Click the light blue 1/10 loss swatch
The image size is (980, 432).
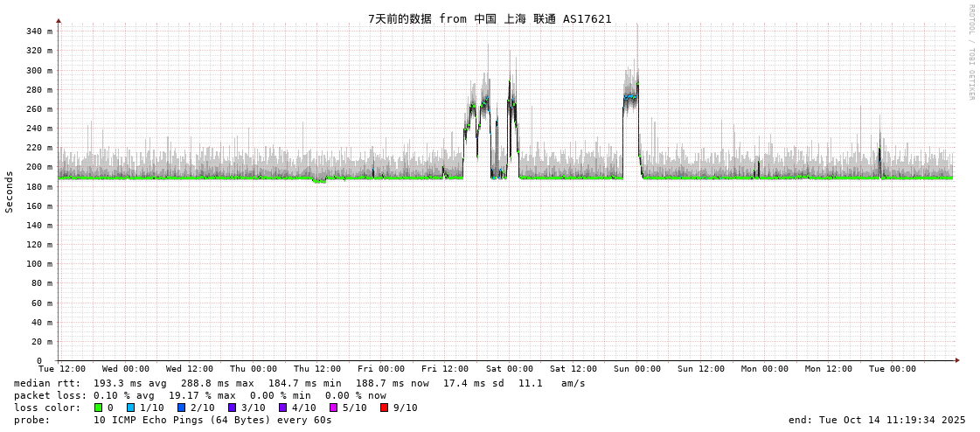(x=130, y=408)
